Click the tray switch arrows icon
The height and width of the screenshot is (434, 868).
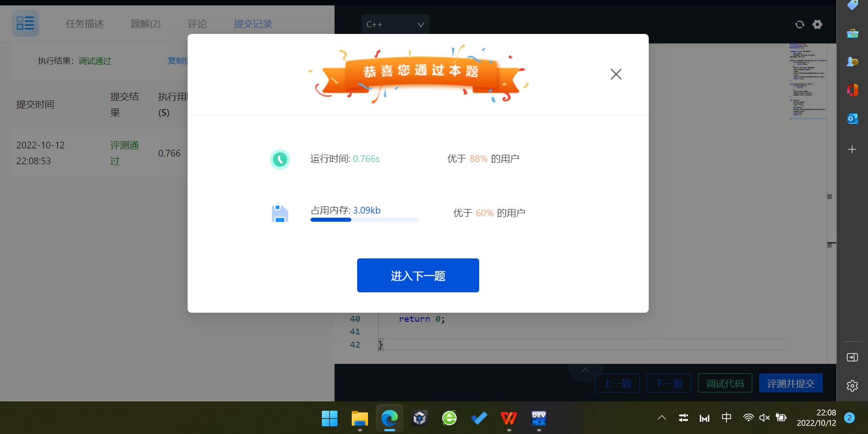(x=683, y=418)
